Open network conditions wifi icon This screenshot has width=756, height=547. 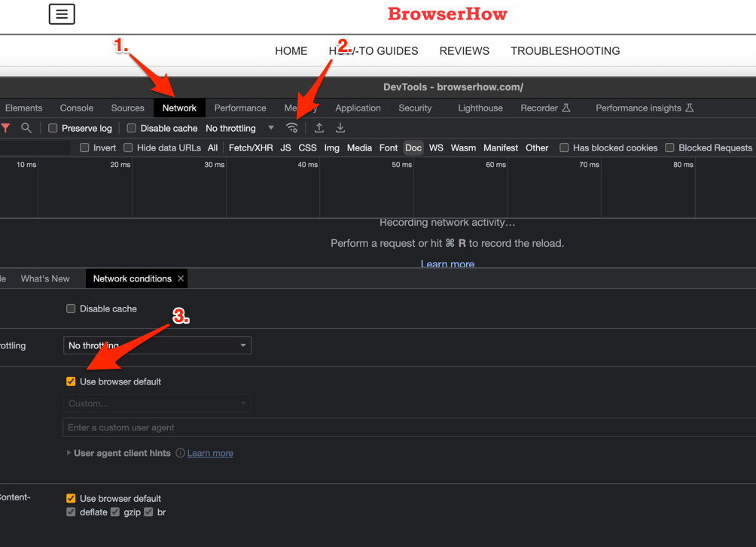(x=291, y=128)
